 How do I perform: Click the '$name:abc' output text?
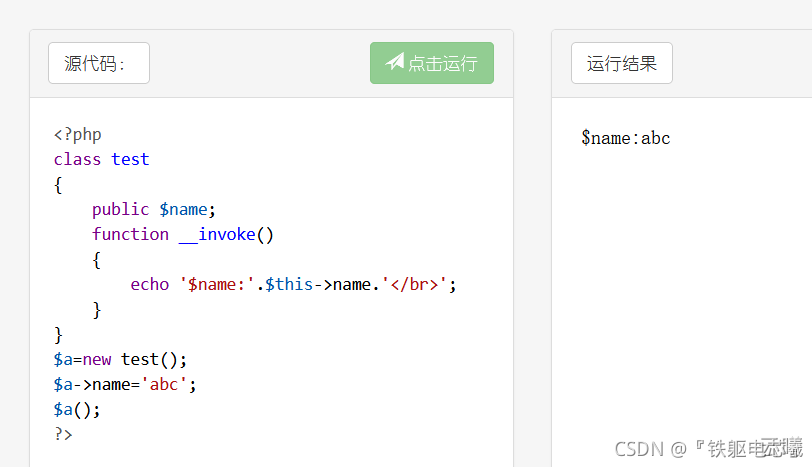[x=626, y=138]
